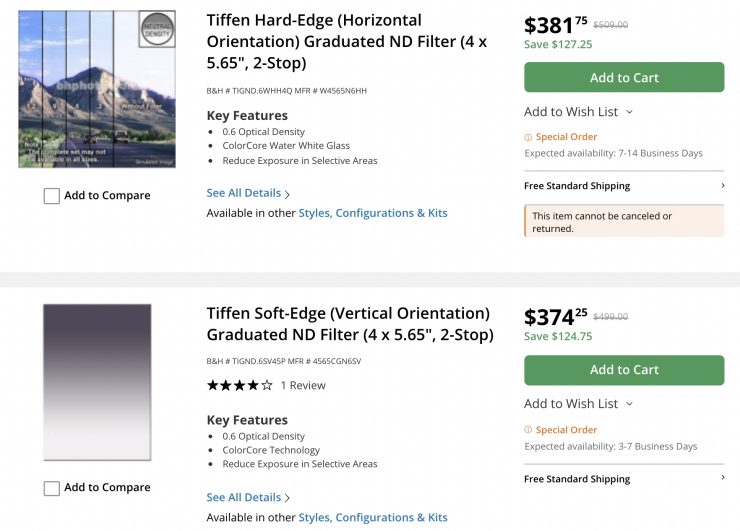Viewport: 740px width, 531px height.
Task: Click the star rating on Soft-Edge filter
Action: [239, 385]
